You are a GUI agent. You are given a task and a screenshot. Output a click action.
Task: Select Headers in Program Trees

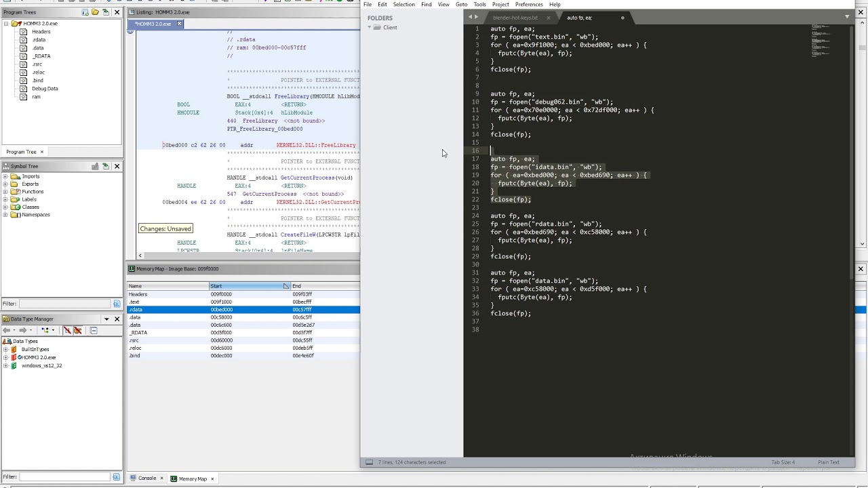coord(41,32)
